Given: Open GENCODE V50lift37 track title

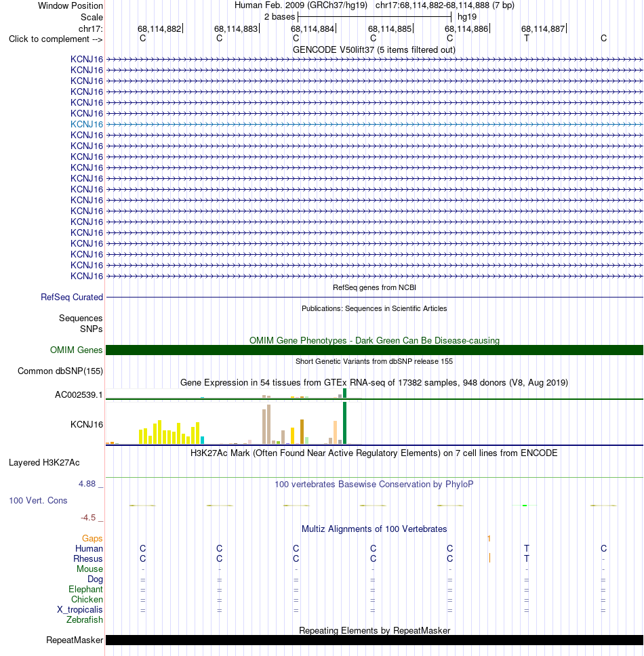Looking at the screenshot, I should [374, 49].
